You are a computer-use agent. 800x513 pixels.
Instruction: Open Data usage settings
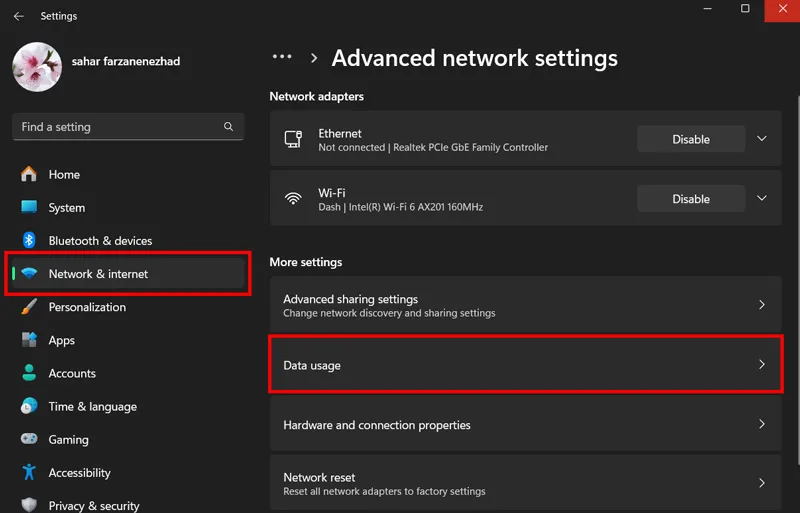click(526, 364)
